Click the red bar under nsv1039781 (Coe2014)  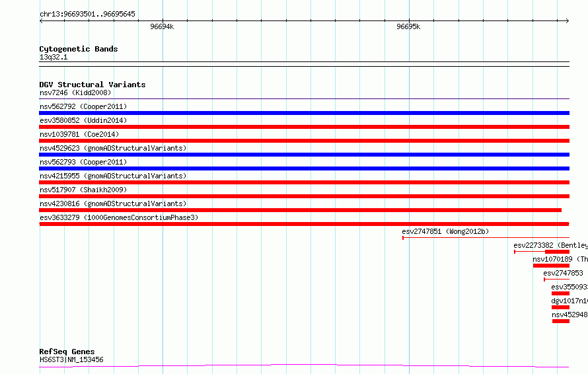click(x=304, y=141)
